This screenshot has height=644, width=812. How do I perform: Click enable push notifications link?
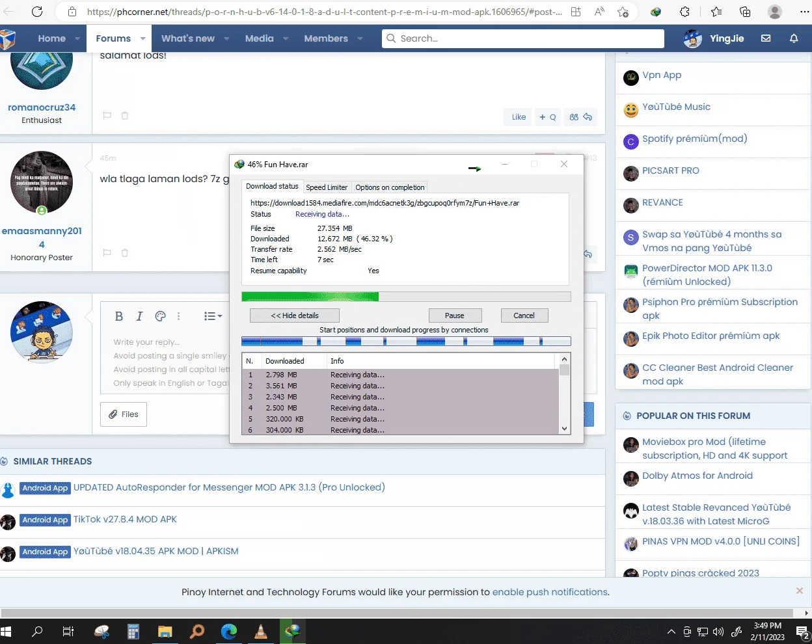click(550, 592)
